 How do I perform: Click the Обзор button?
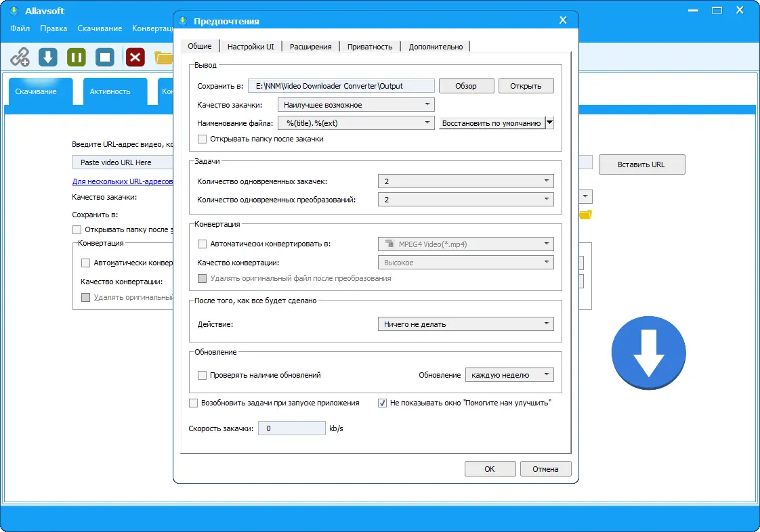pos(466,85)
